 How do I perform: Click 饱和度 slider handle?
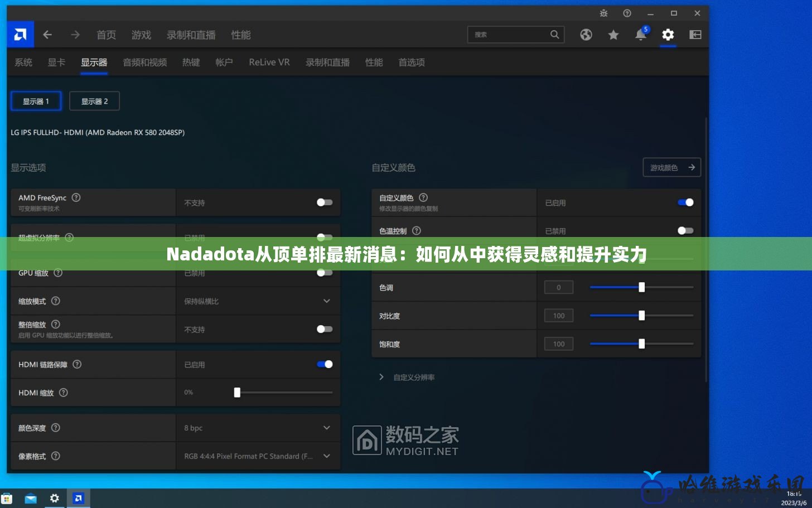pyautogui.click(x=641, y=344)
